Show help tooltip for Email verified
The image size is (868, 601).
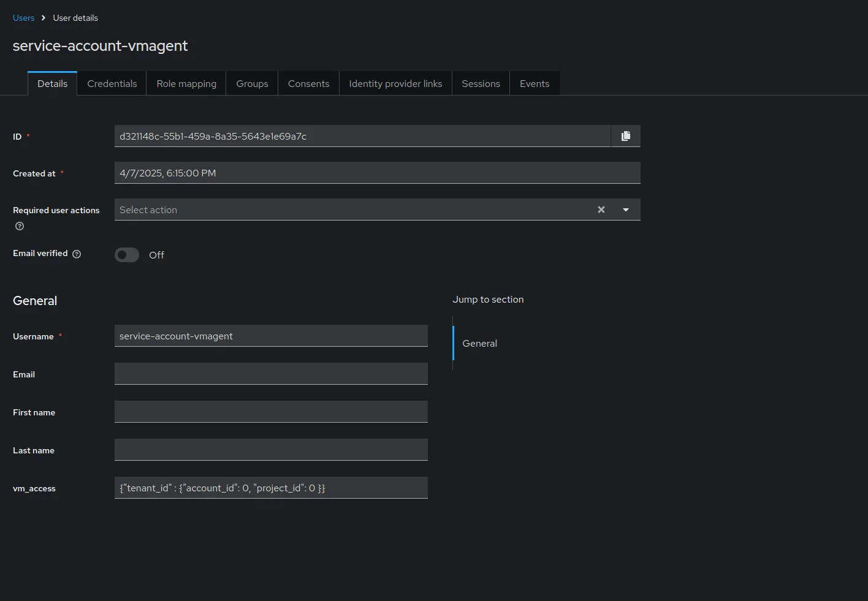(x=77, y=254)
